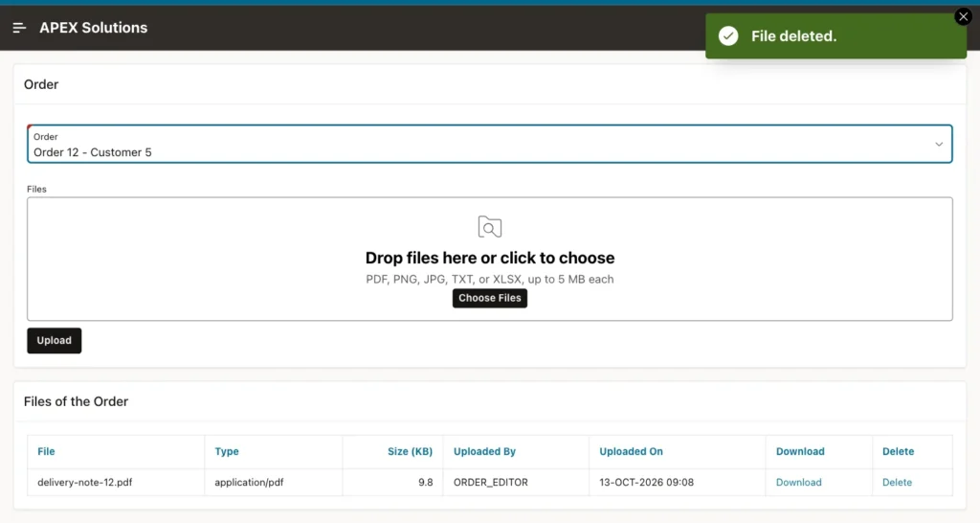The image size is (980, 523).
Task: Click the Delete column header
Action: point(898,452)
